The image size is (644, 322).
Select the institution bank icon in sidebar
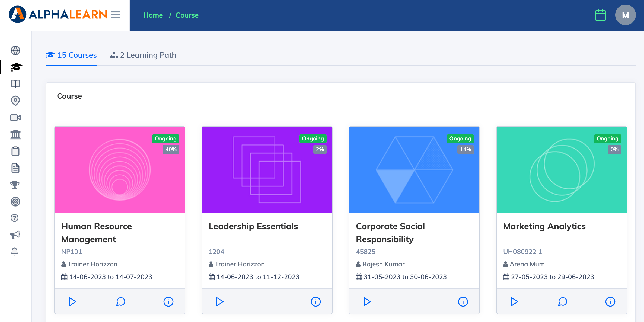[x=15, y=135]
